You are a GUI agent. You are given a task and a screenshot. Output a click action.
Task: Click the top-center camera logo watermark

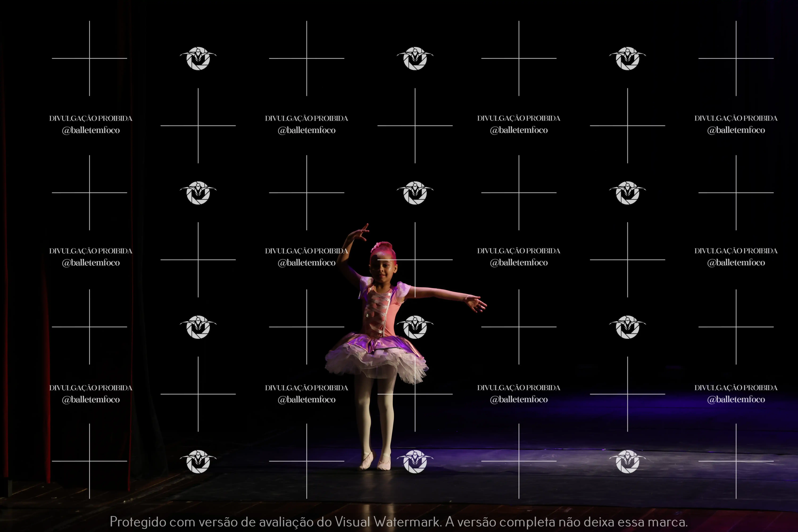pyautogui.click(x=415, y=58)
